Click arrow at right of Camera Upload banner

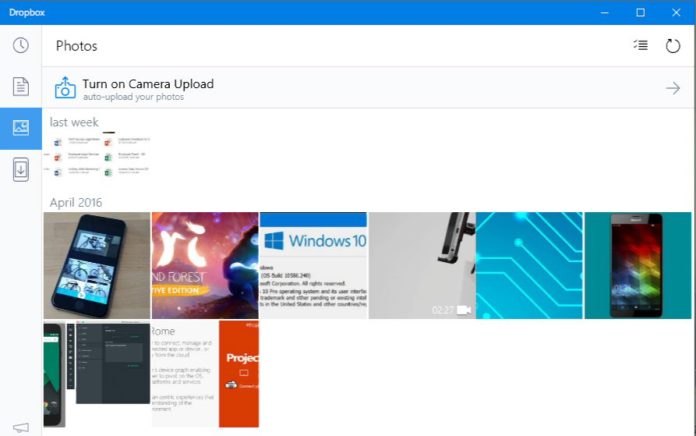673,88
